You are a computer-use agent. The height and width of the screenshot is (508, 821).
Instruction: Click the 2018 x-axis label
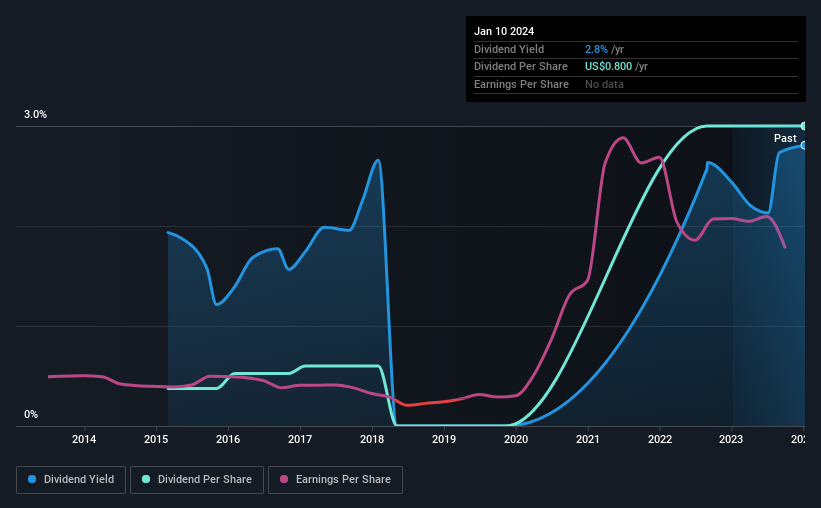point(372,439)
